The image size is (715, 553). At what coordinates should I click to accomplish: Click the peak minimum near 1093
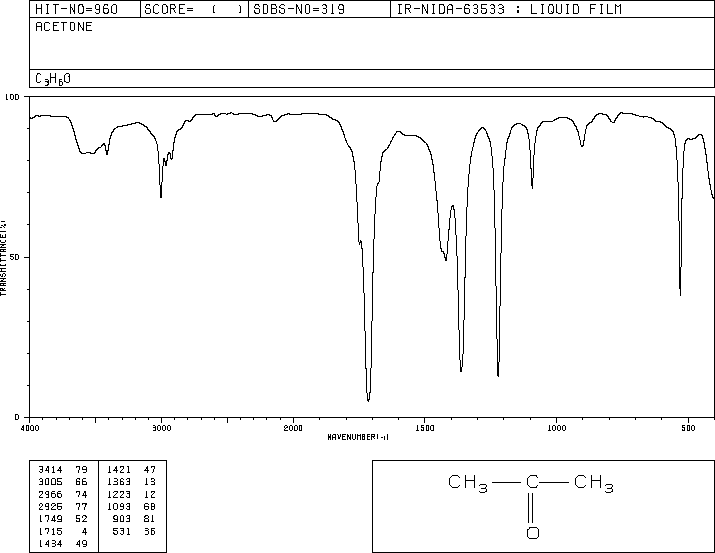[532, 187]
